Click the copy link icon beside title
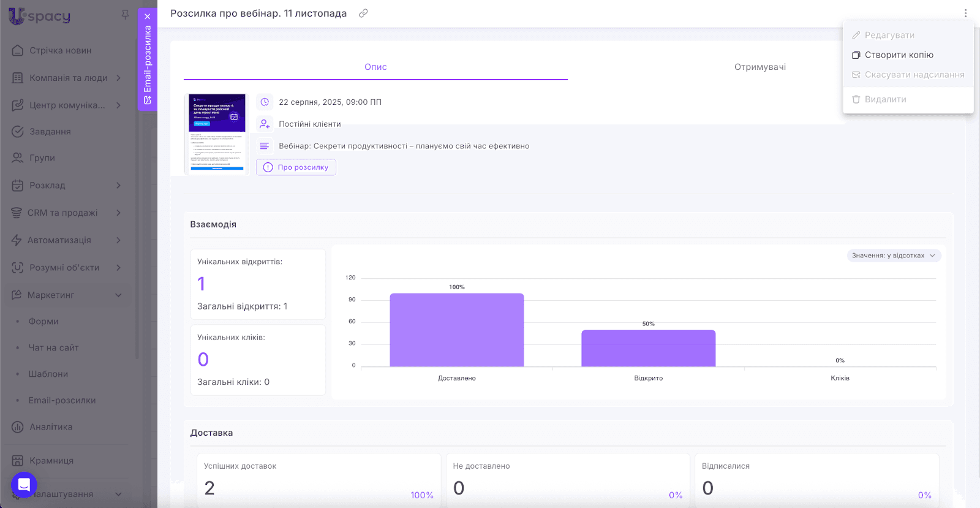Viewport: 980px width, 508px height. coord(363,13)
